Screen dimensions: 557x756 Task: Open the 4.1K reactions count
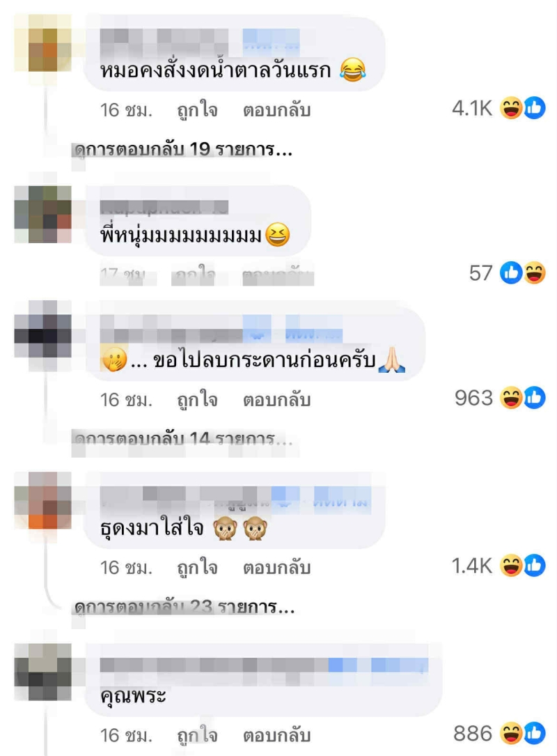tap(472, 109)
